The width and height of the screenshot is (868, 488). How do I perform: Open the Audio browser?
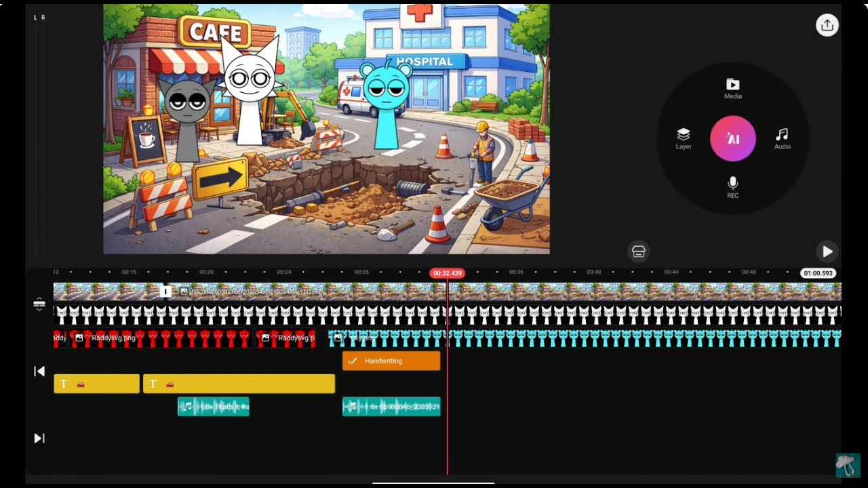[783, 139]
